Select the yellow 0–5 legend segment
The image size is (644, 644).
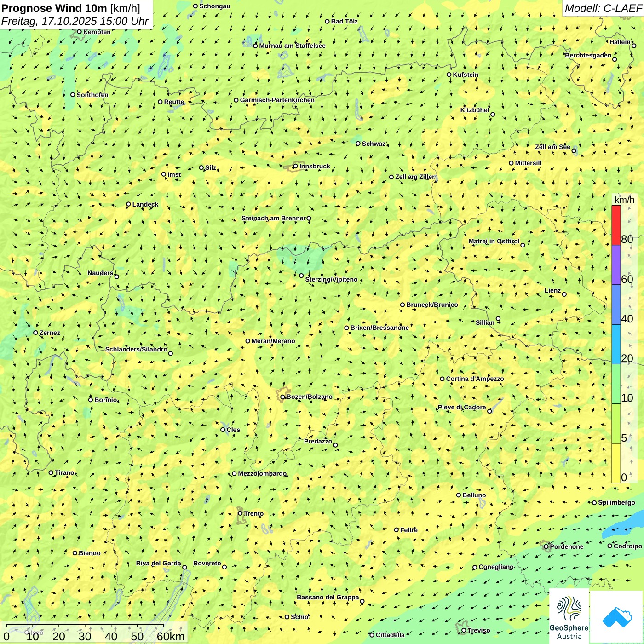click(x=616, y=463)
